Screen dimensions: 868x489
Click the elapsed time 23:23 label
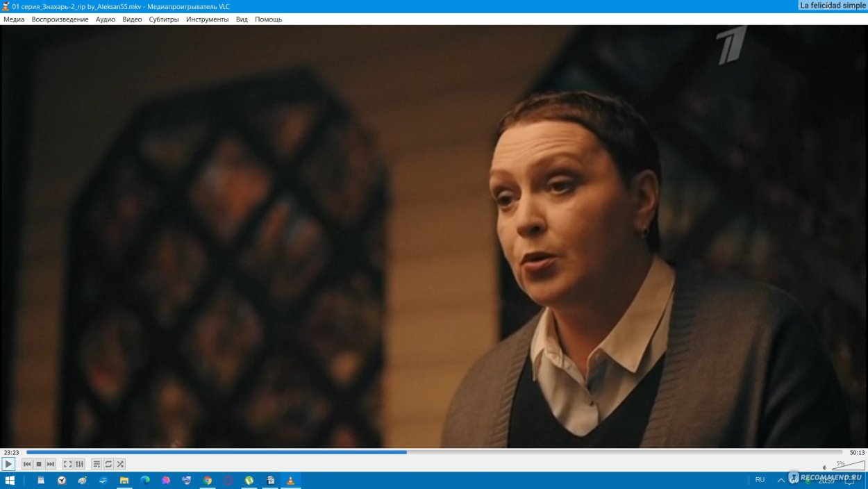(x=11, y=452)
